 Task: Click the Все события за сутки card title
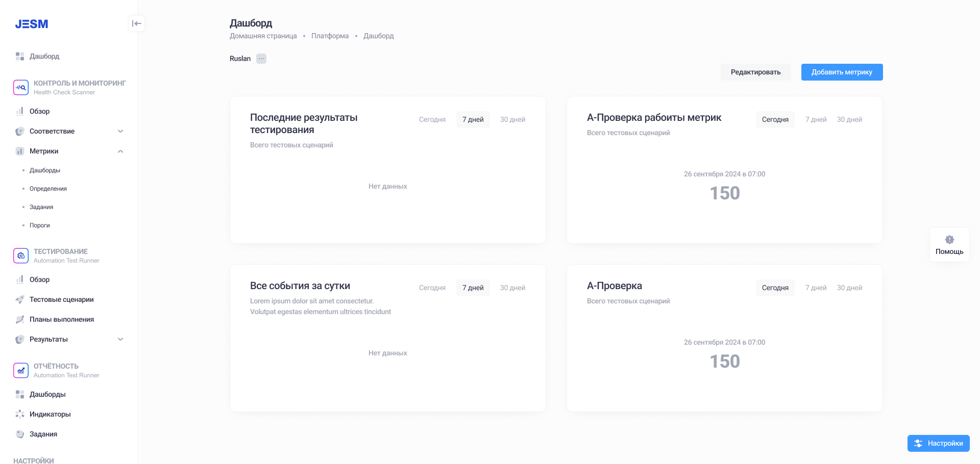300,286
